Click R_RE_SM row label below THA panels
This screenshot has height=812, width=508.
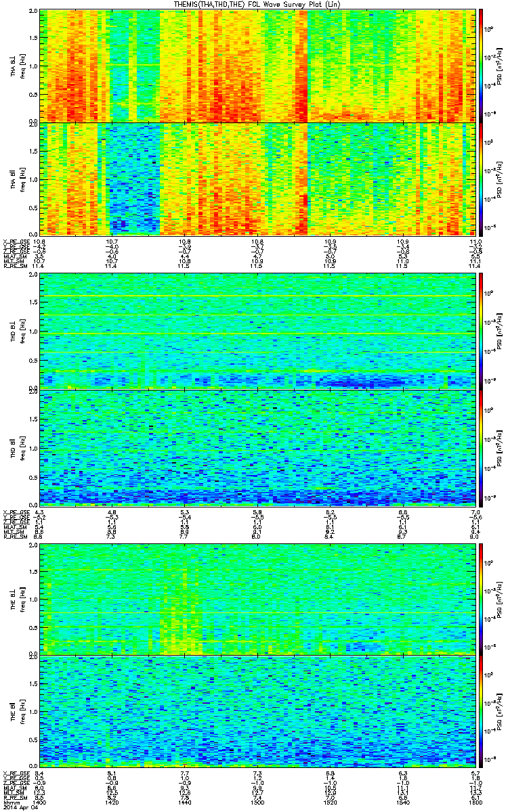click(x=14, y=267)
